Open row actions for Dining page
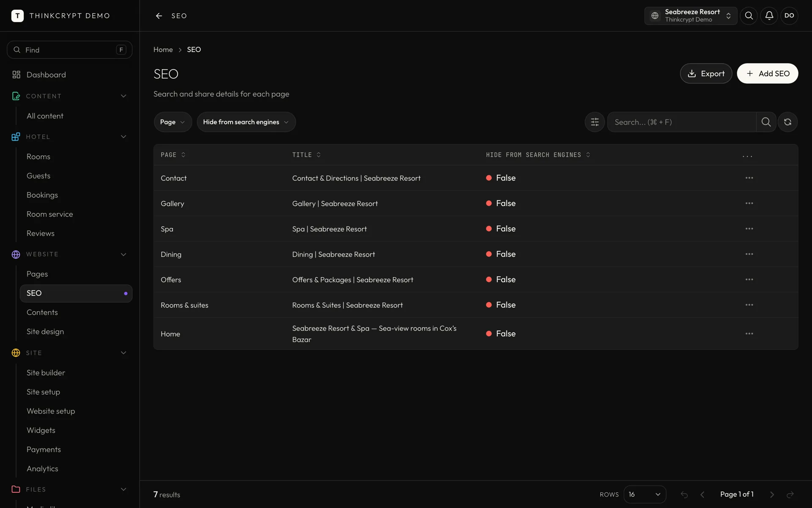Screen dimensions: 812x508 pyautogui.click(x=749, y=254)
